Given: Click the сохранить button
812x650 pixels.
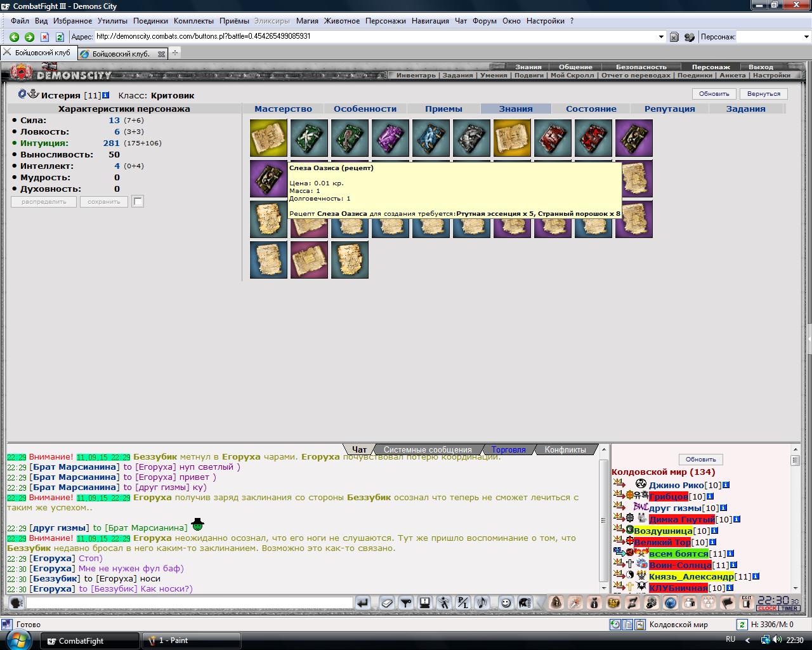Looking at the screenshot, I should point(104,201).
